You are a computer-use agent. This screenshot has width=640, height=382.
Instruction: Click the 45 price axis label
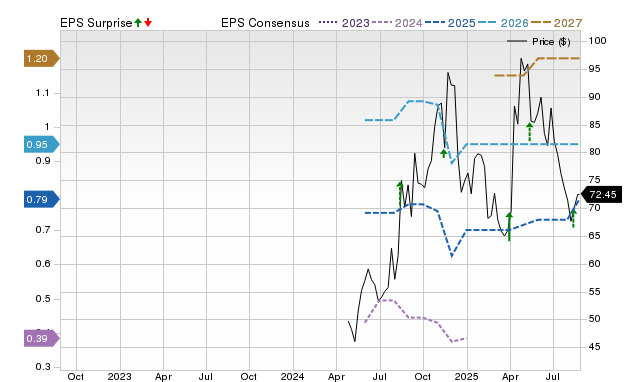pos(595,347)
